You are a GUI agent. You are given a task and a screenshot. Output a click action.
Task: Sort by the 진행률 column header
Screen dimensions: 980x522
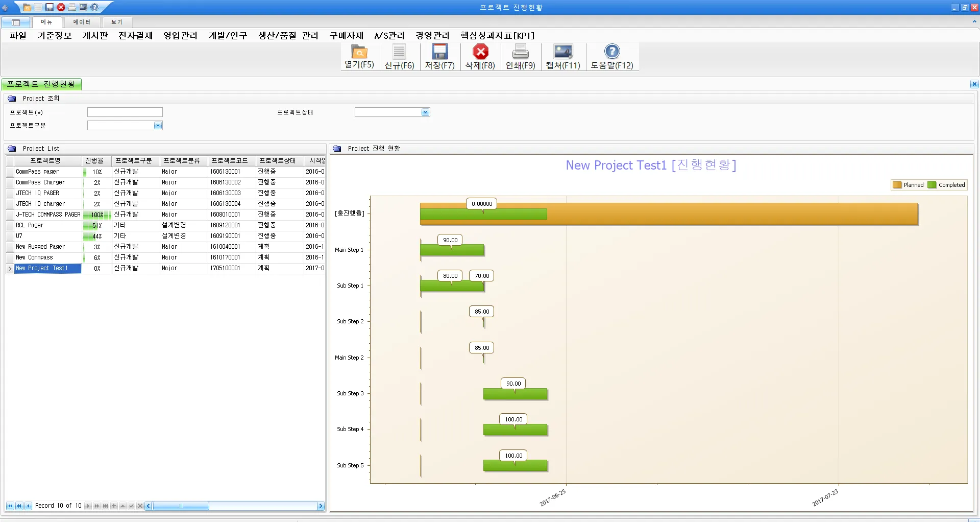pos(94,160)
